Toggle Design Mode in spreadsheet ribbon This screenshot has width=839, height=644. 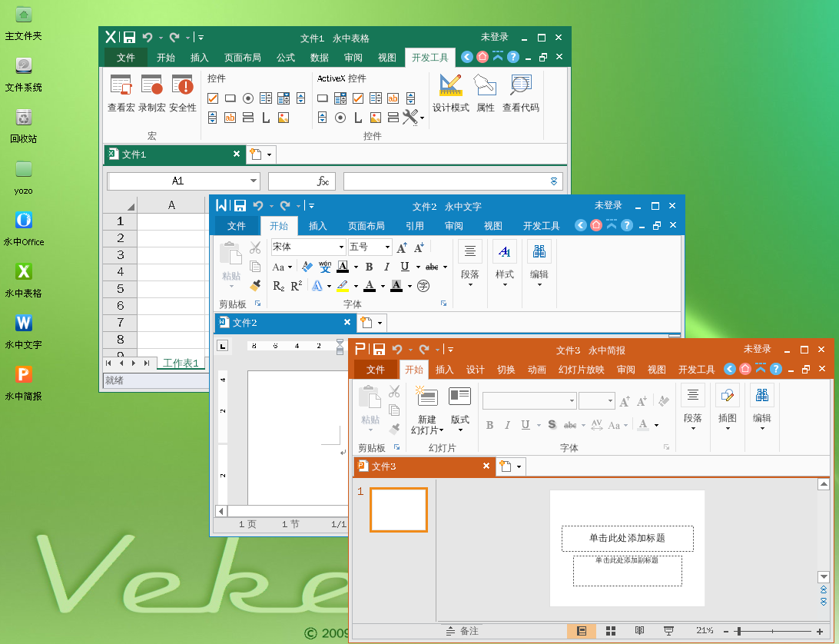pyautogui.click(x=450, y=93)
